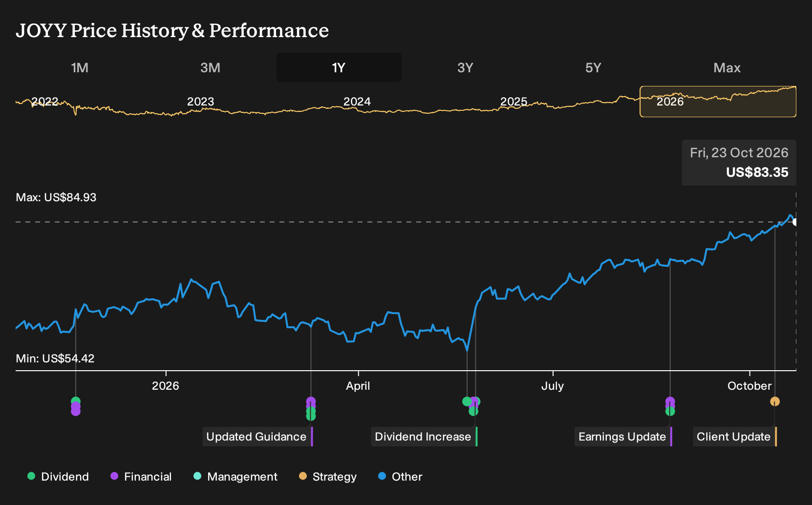This screenshot has width=812, height=505.
Task: Select the 1Y time range tab
Action: pos(339,67)
